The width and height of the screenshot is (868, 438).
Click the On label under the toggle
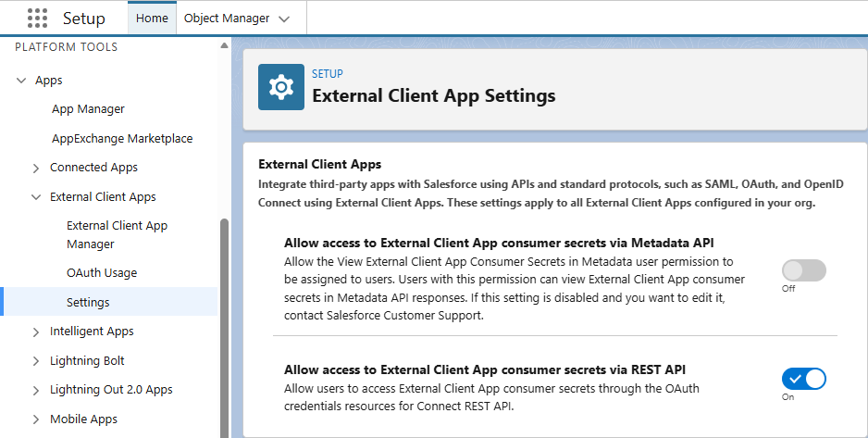point(787,397)
